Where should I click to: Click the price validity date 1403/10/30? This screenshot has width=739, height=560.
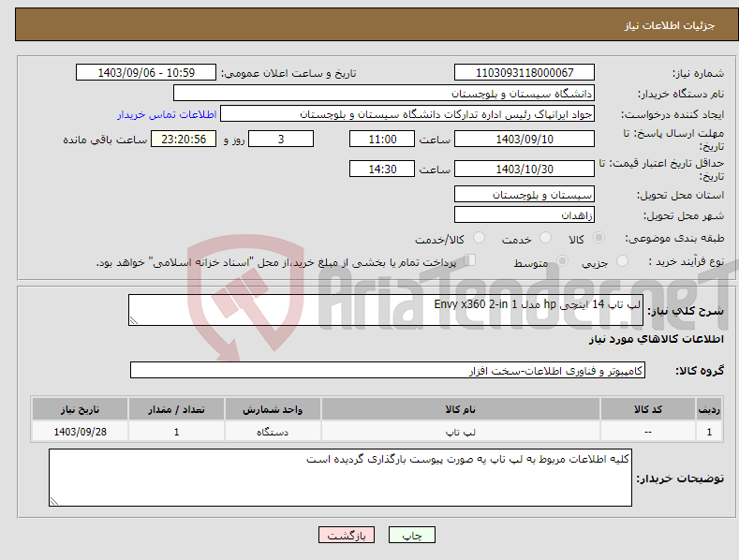pyautogui.click(x=525, y=169)
